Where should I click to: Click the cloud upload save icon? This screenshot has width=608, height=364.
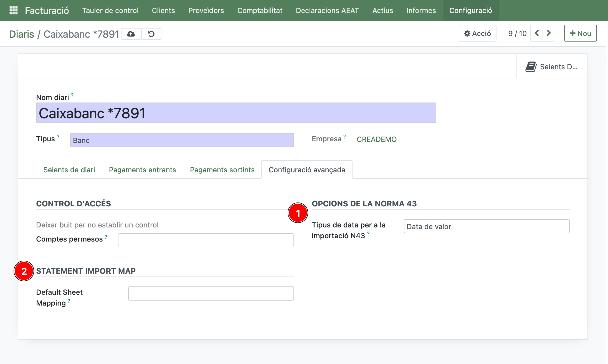click(x=131, y=34)
